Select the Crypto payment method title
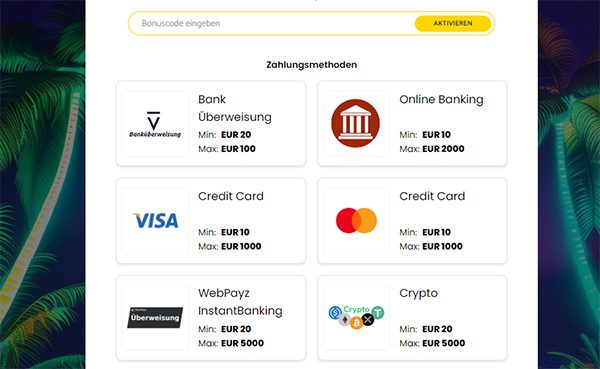 click(x=418, y=293)
